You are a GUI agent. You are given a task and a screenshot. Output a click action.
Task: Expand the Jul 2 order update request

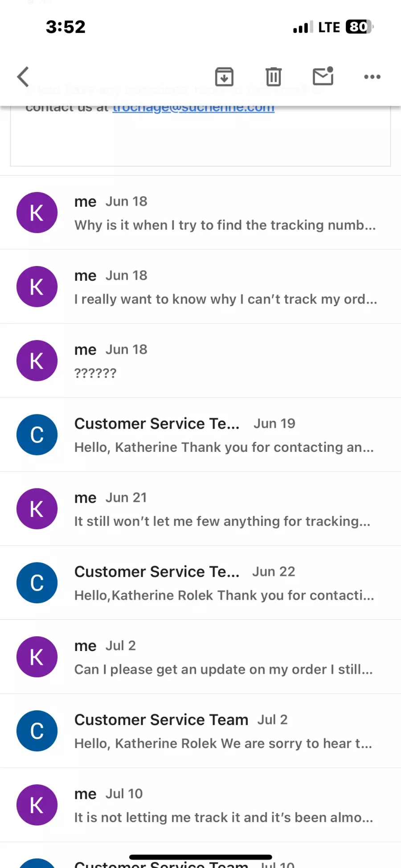(x=200, y=656)
